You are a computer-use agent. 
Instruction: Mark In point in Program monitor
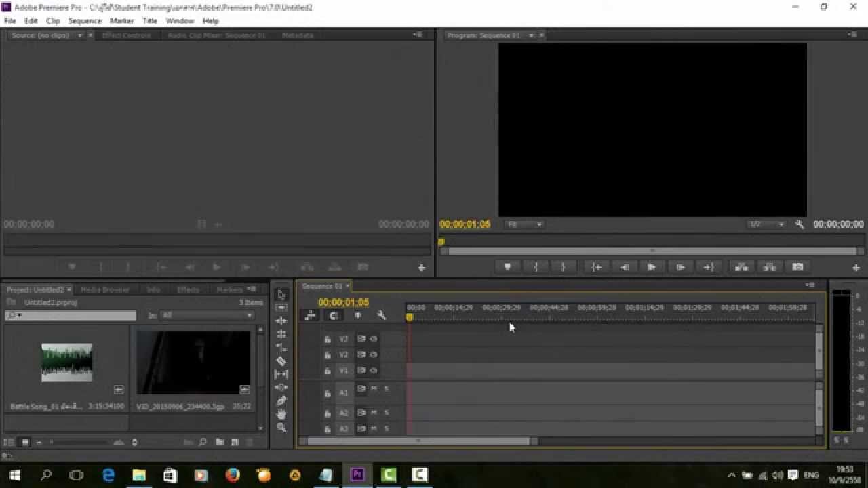pos(536,267)
